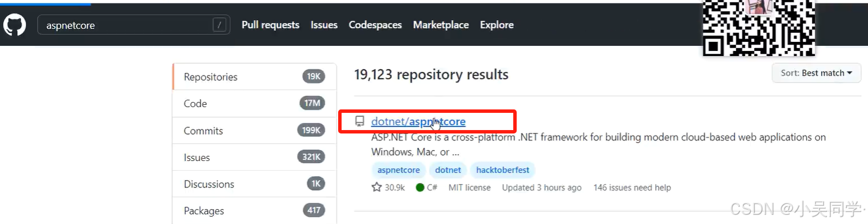Click the repository icon beside dotnet/aspnetcore

tap(360, 121)
